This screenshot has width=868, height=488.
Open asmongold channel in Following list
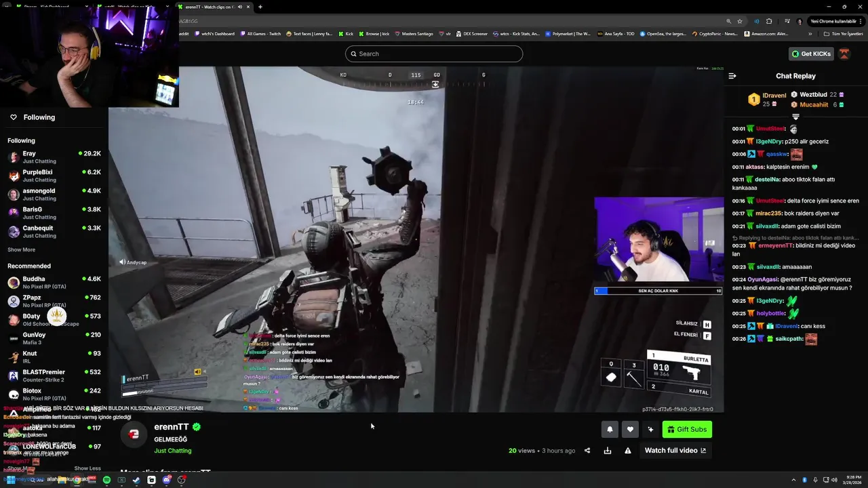(x=54, y=194)
